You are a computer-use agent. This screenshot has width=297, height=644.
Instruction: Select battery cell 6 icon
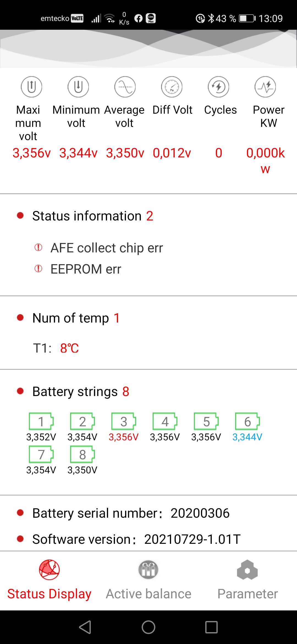(248, 421)
